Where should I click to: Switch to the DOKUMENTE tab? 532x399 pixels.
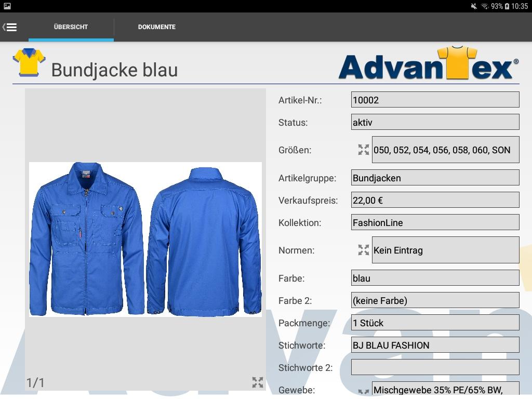pyautogui.click(x=157, y=27)
